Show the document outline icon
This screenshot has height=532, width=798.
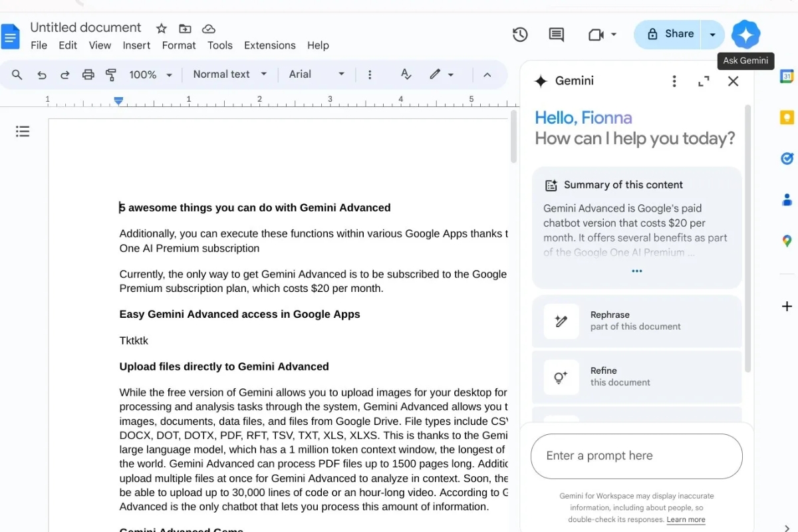coord(23,132)
